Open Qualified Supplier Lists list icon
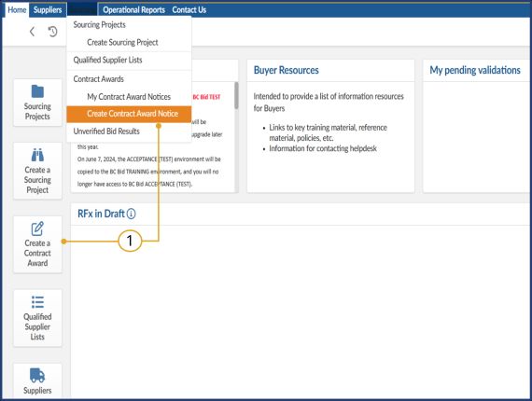The height and width of the screenshot is (401, 532). [37, 302]
